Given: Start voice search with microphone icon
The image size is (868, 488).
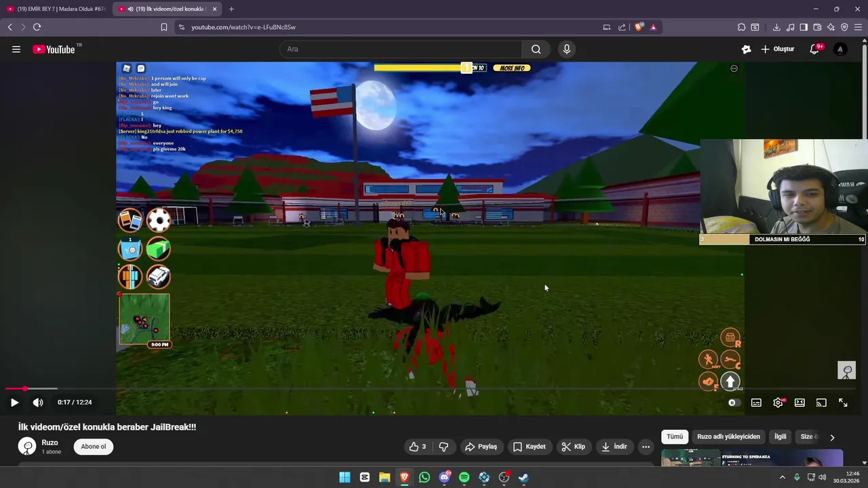Looking at the screenshot, I should tap(567, 49).
